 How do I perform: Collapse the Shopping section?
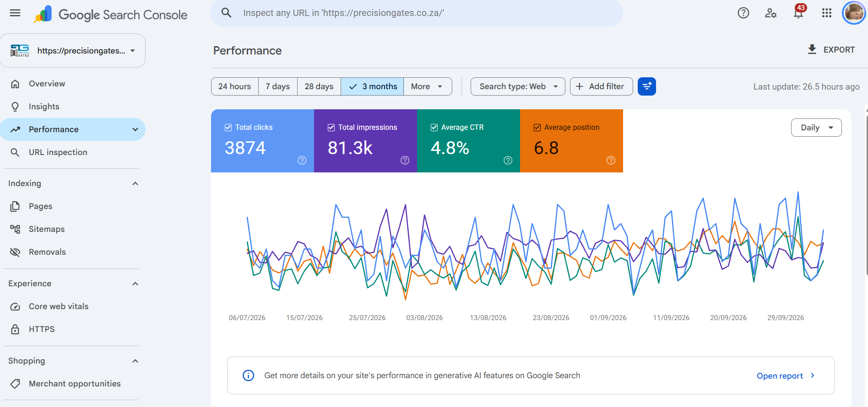(x=135, y=361)
